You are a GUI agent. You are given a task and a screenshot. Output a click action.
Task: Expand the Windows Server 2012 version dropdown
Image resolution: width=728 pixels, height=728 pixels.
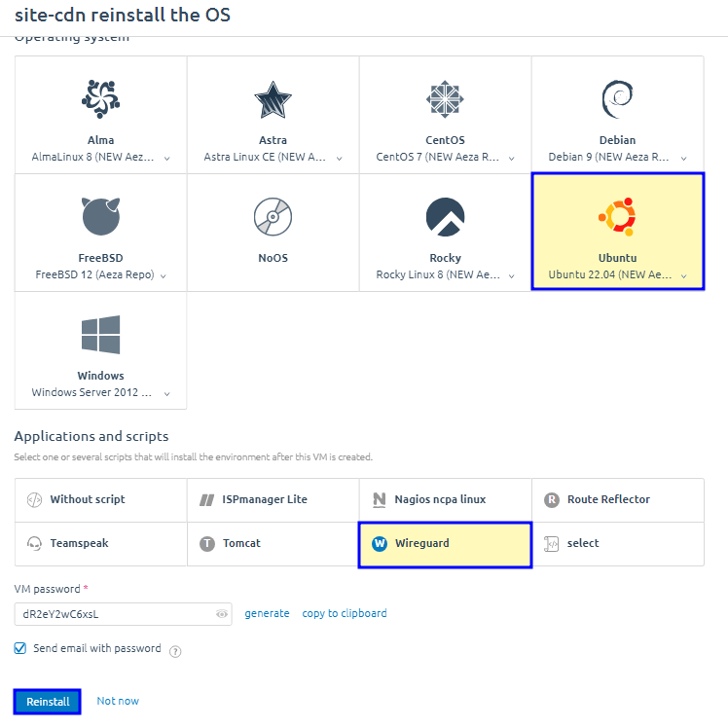click(167, 394)
